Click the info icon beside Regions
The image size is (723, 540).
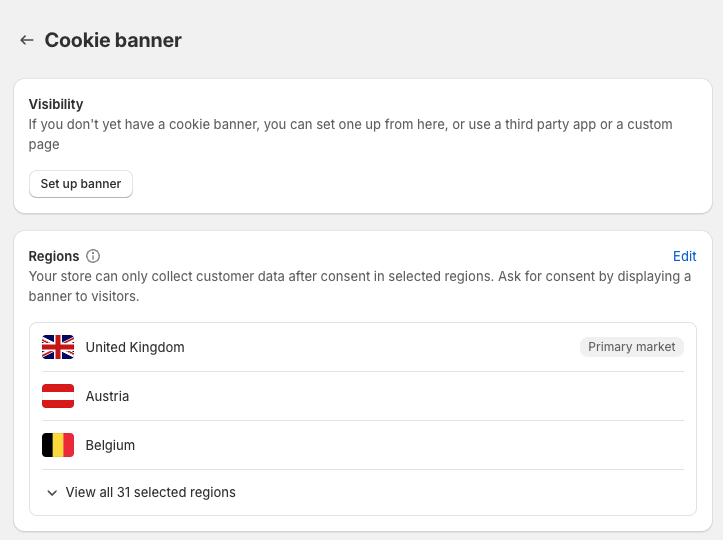(x=93, y=256)
